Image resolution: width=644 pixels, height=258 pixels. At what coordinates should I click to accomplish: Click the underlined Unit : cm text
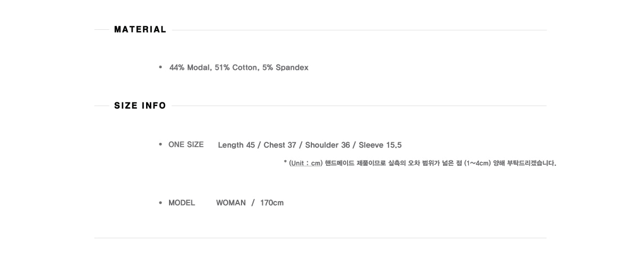click(x=305, y=163)
